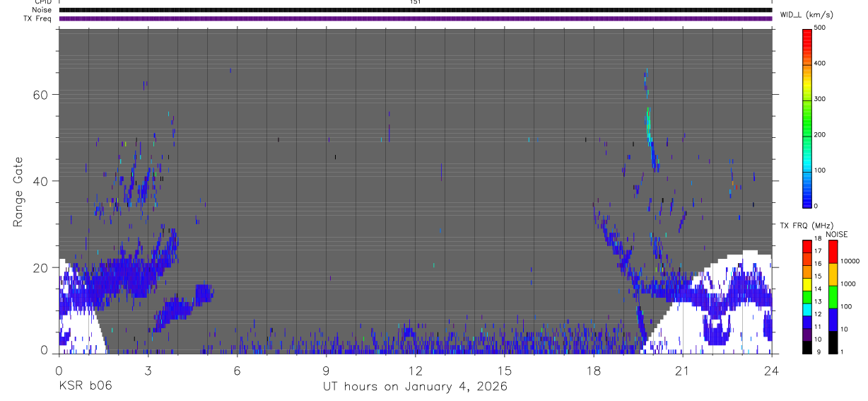Click the black Noise strip above the plot
This screenshot has width=868, height=401.
[x=415, y=10]
